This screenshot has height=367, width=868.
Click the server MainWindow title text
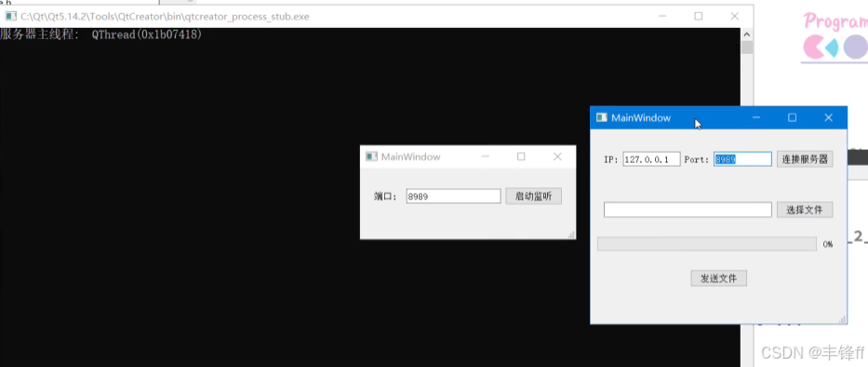click(x=411, y=156)
